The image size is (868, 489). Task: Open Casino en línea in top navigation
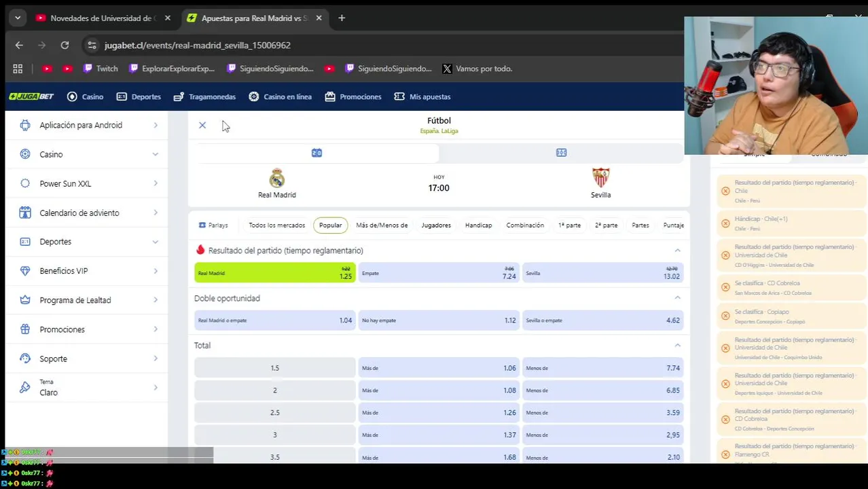click(x=280, y=96)
